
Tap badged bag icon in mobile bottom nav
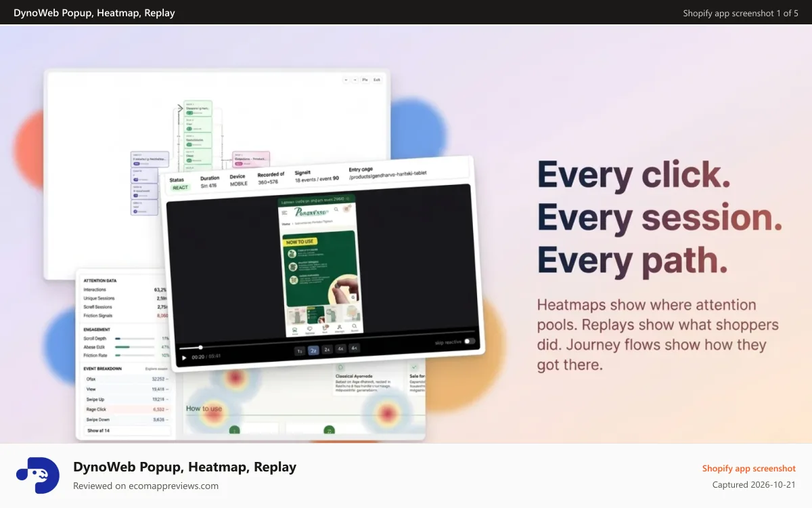(325, 327)
